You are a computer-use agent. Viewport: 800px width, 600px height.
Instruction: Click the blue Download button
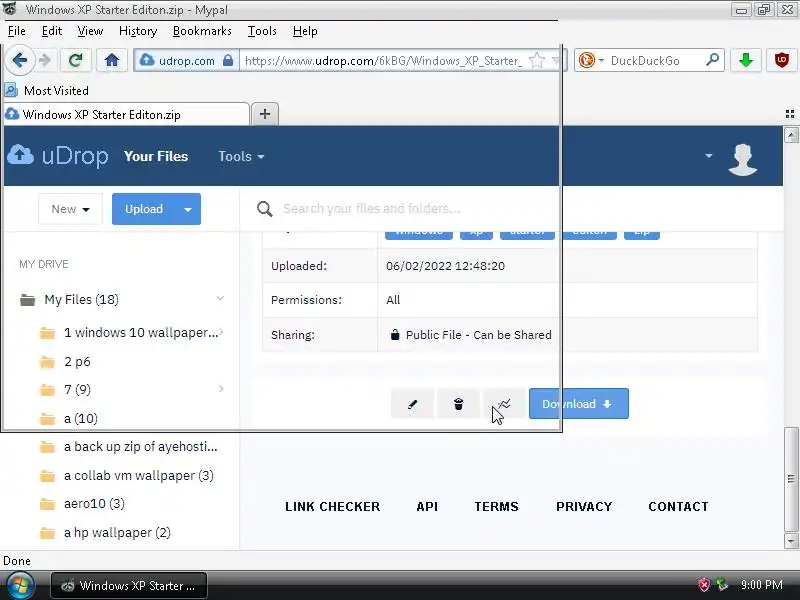[x=579, y=404]
